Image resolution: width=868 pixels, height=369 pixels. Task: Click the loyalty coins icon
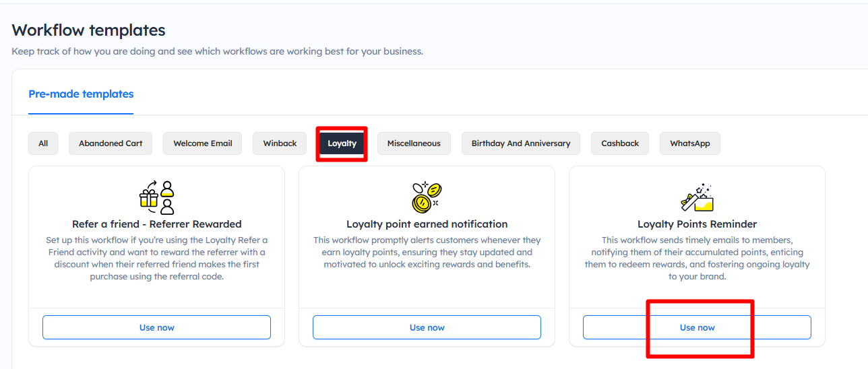(x=427, y=197)
